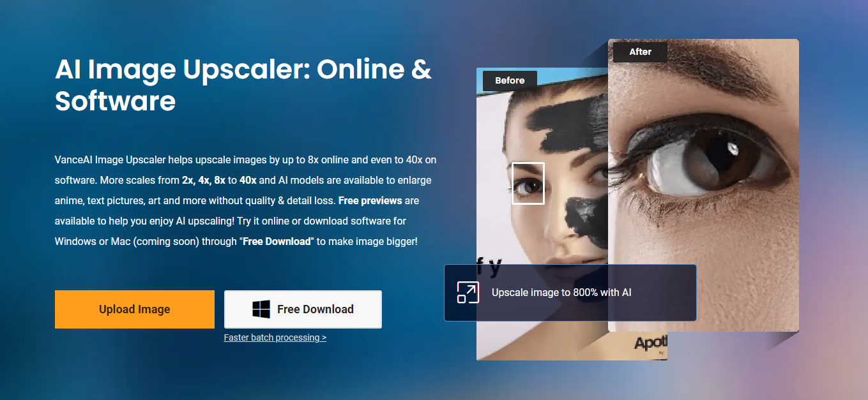This screenshot has height=400, width=868.
Task: Click the Before label tag
Action: pos(510,80)
